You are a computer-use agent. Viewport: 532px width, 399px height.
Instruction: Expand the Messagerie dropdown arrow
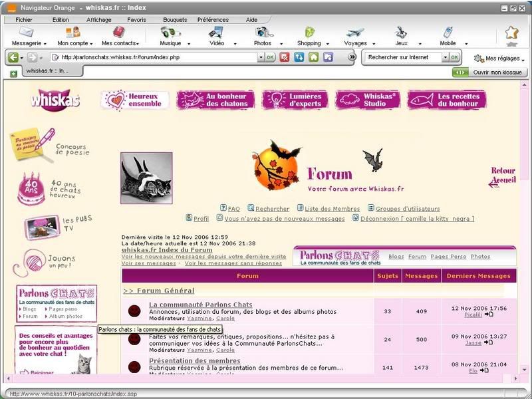tap(45, 44)
